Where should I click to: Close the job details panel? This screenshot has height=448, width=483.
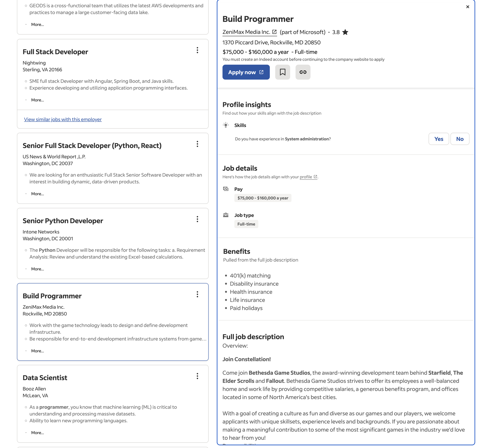pos(467,7)
